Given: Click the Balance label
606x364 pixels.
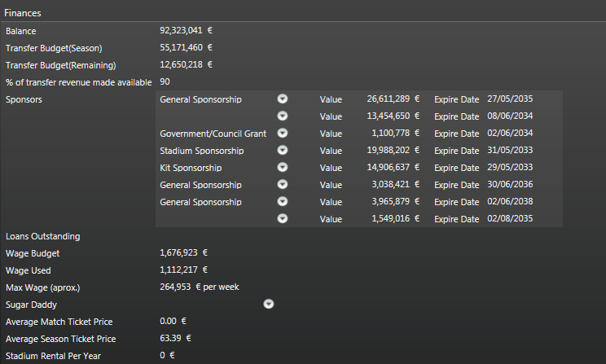Looking at the screenshot, I should tap(21, 31).
